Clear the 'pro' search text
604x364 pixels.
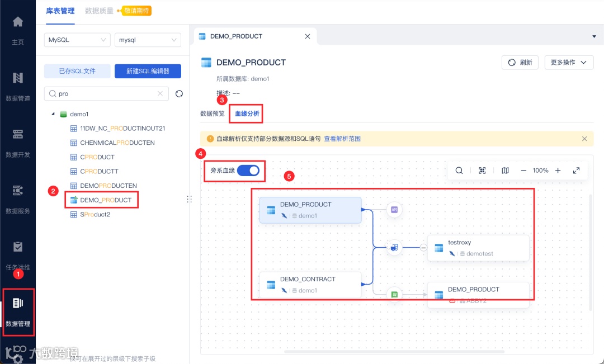click(161, 93)
